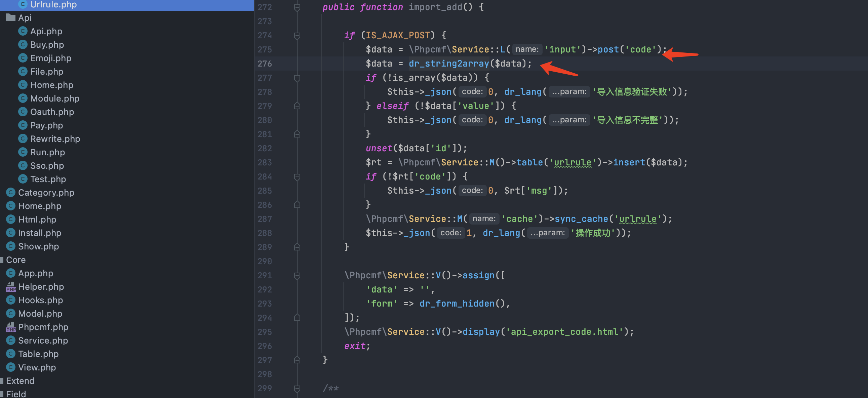This screenshot has width=868, height=398.
Task: Click the IS_AJAX_POST constant
Action: pyautogui.click(x=398, y=35)
